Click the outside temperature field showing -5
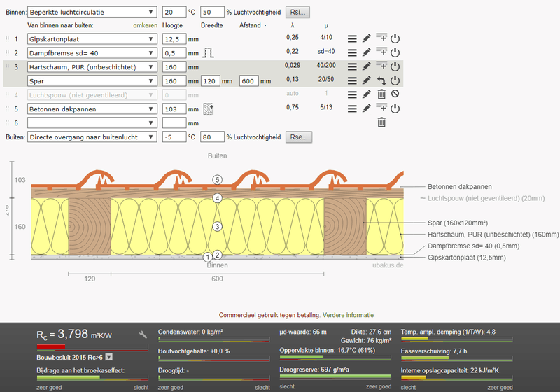 (x=174, y=136)
